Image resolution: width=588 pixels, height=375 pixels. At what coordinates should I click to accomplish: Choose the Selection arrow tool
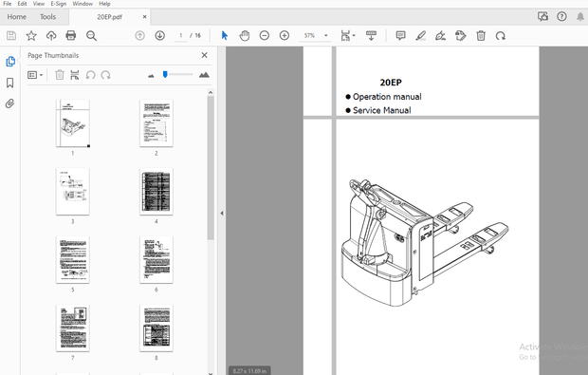point(225,36)
